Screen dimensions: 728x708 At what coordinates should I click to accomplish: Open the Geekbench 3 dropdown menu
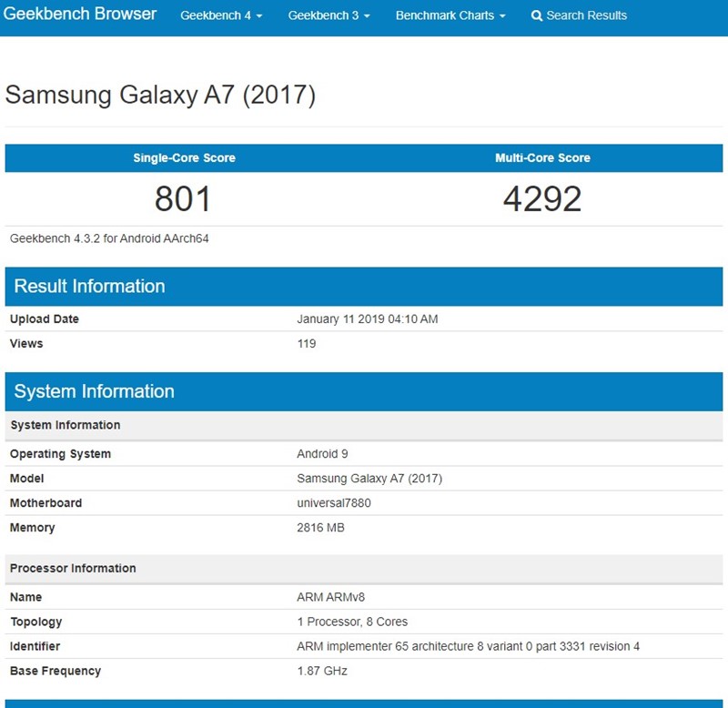[328, 15]
